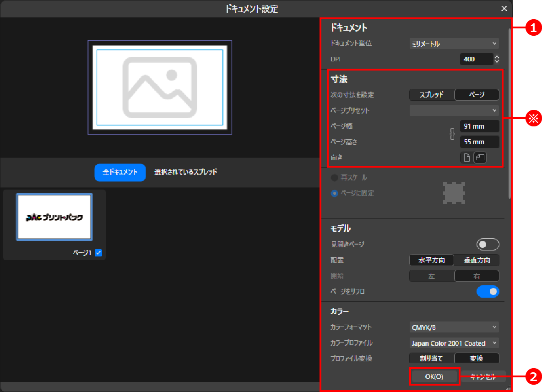Open the カラーフォーマット dropdown
The height and width of the screenshot is (392, 542).
click(454, 327)
